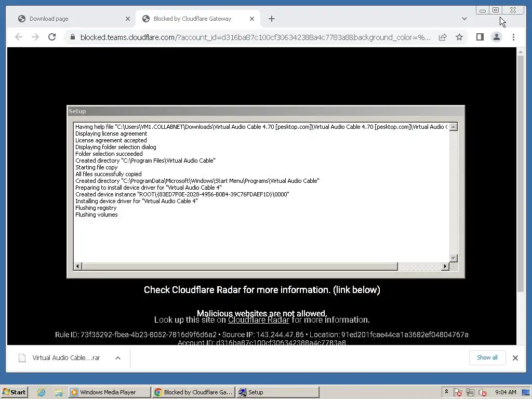Go back to the previous page
The width and height of the screenshot is (532, 399).
tap(19, 37)
